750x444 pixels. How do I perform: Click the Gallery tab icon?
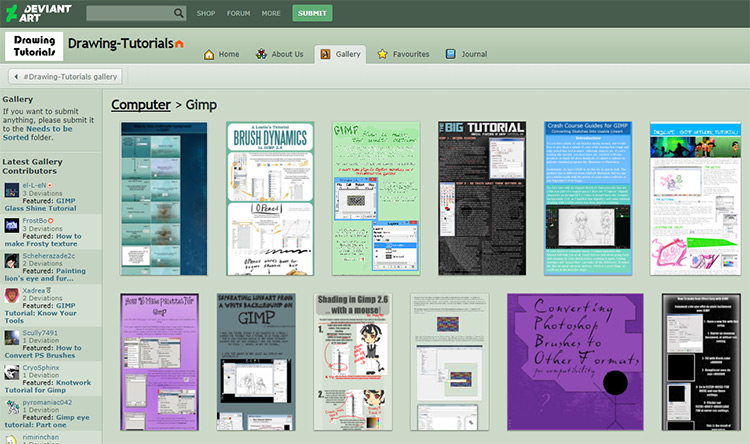pyautogui.click(x=325, y=54)
